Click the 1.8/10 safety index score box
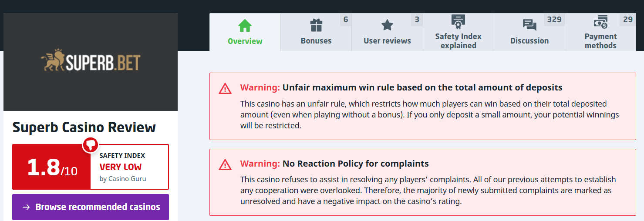The height and width of the screenshot is (221, 644). (x=52, y=167)
